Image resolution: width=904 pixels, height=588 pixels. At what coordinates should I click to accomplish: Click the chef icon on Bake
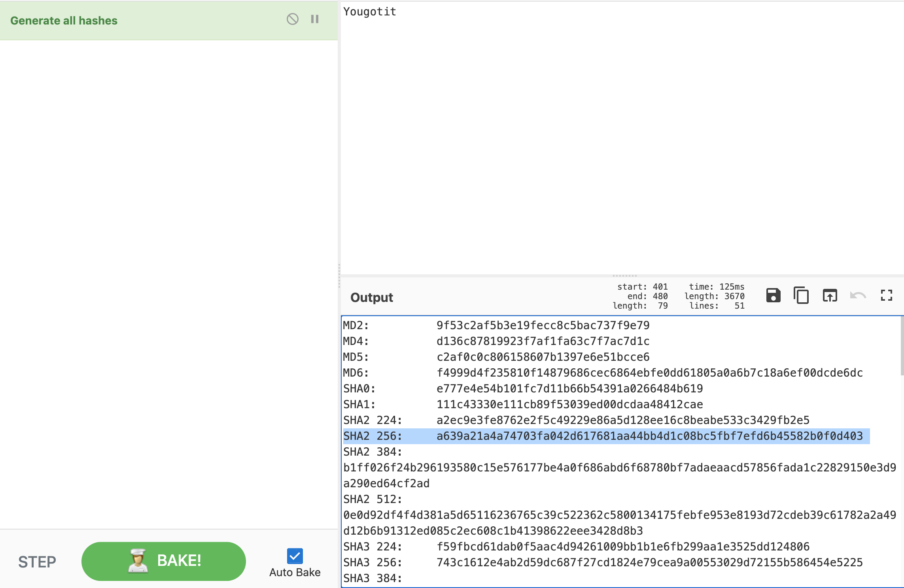point(137,560)
